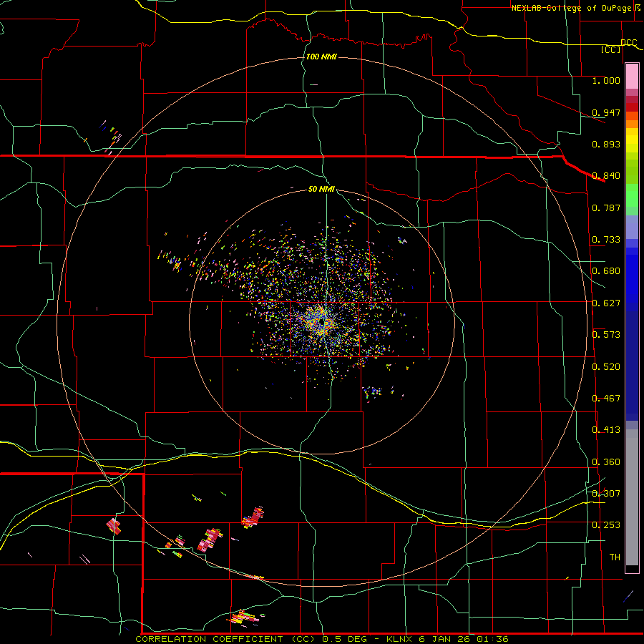
Task: Pick the red segment of the color bar
Action: tap(632, 107)
